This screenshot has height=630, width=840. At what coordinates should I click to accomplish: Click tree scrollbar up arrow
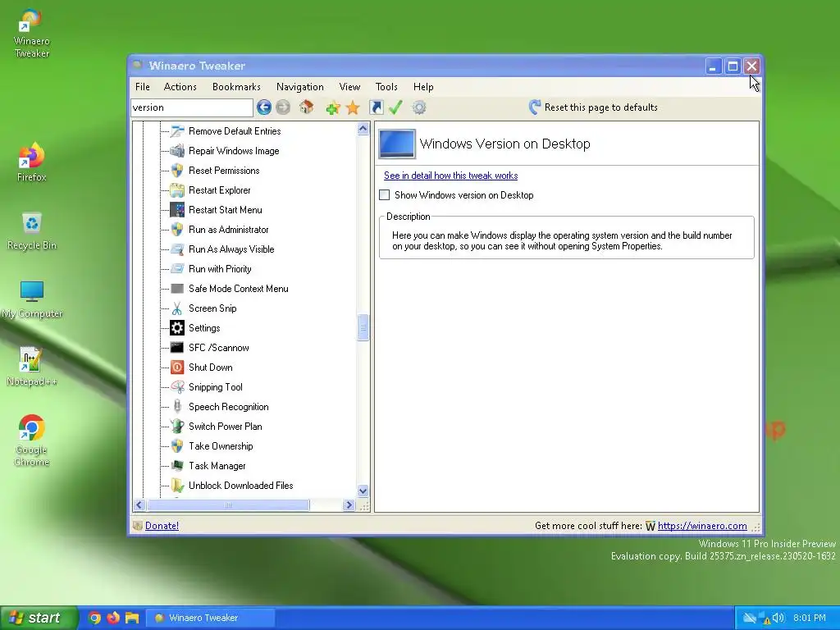tap(363, 129)
